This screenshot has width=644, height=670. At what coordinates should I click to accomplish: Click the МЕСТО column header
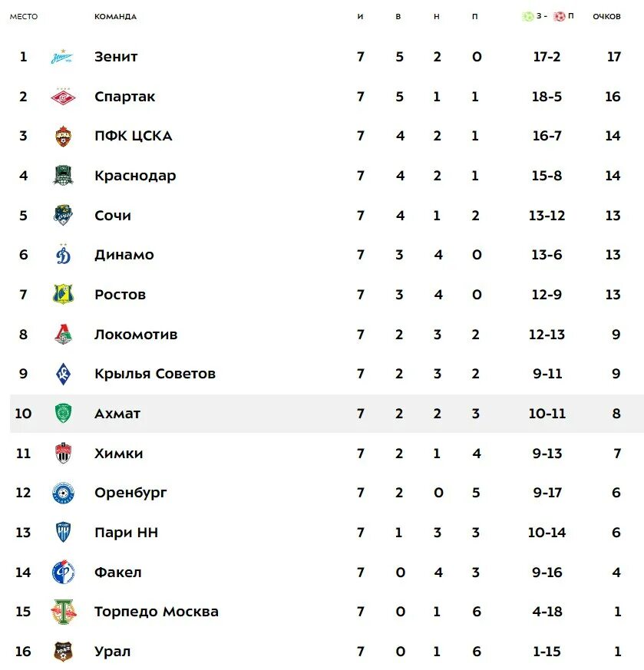click(x=24, y=17)
